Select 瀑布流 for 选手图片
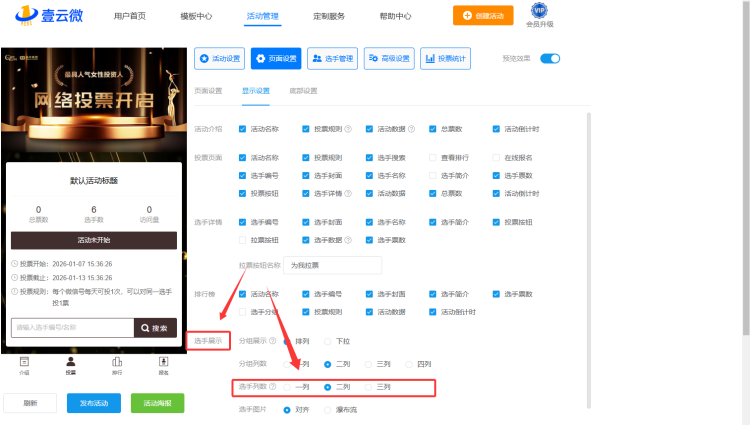 [329, 409]
